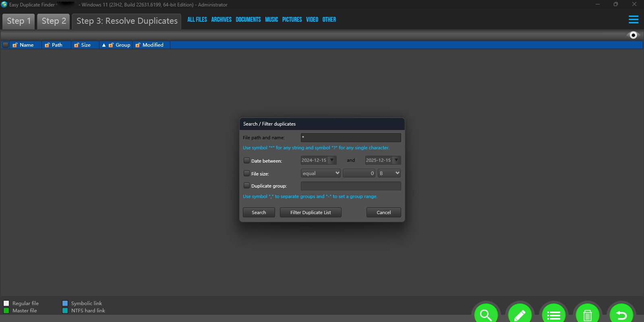Viewport: 644px width, 322px height.
Task: Click the File path and name field
Action: click(350, 138)
